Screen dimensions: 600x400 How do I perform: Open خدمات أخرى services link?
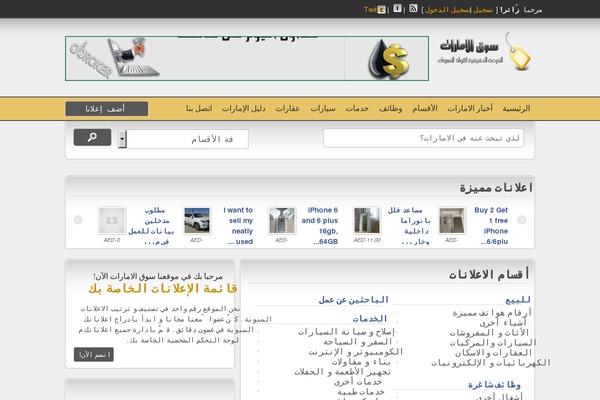point(358,381)
